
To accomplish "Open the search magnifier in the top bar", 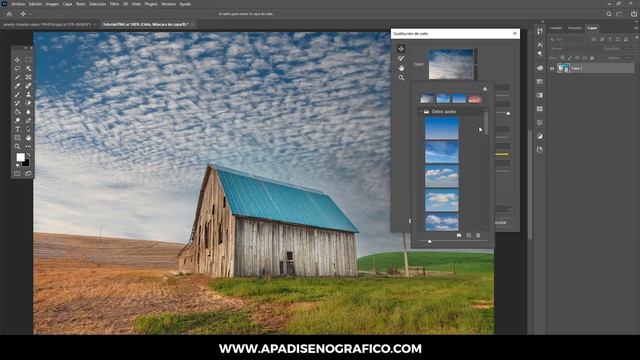I will pyautogui.click(x=609, y=14).
